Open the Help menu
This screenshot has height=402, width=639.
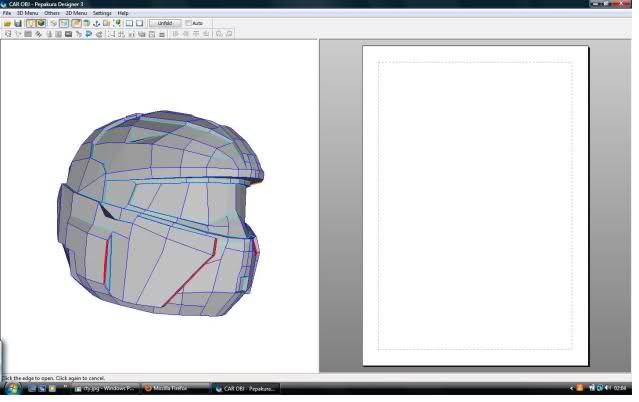pyautogui.click(x=123, y=13)
